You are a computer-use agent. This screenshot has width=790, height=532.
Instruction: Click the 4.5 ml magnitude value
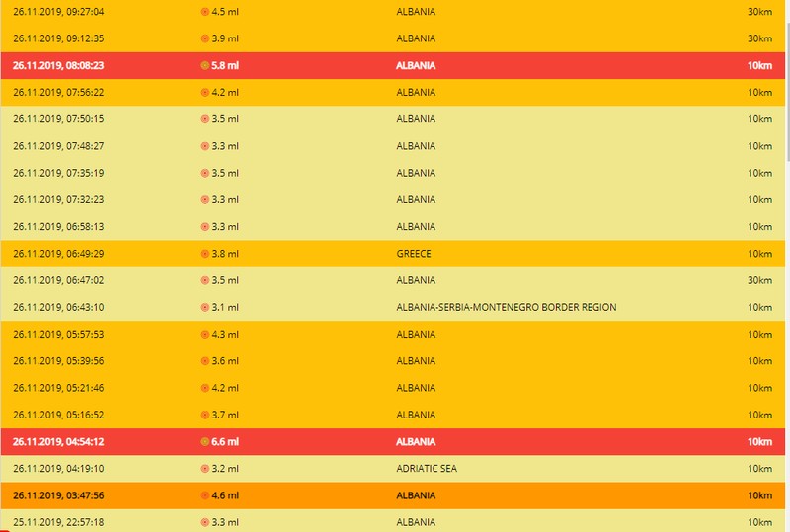coord(225,12)
